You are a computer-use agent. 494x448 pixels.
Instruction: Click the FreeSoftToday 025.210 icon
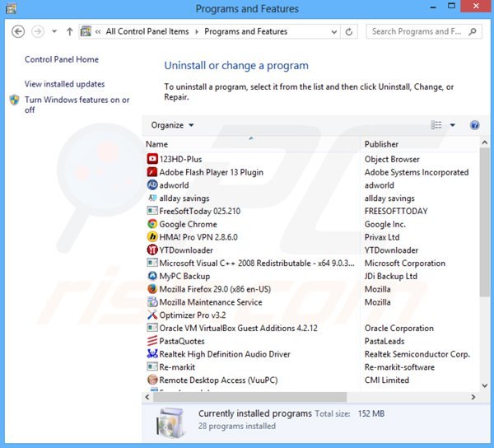point(152,211)
